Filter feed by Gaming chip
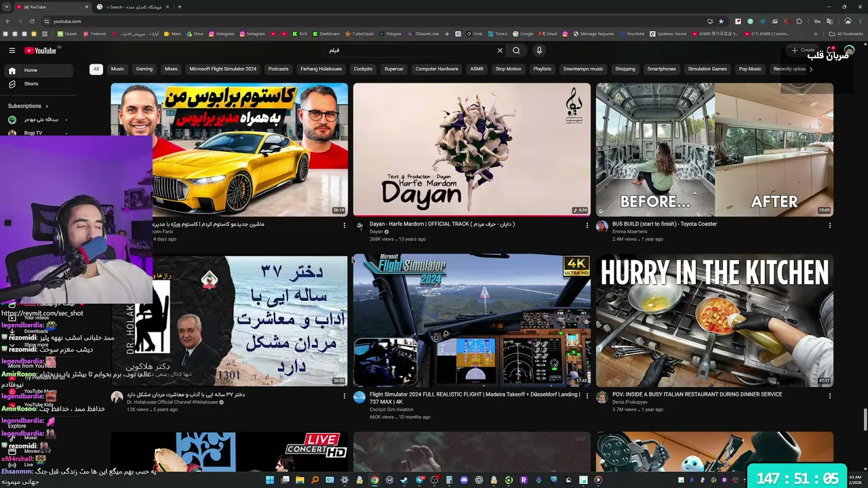 coord(144,69)
